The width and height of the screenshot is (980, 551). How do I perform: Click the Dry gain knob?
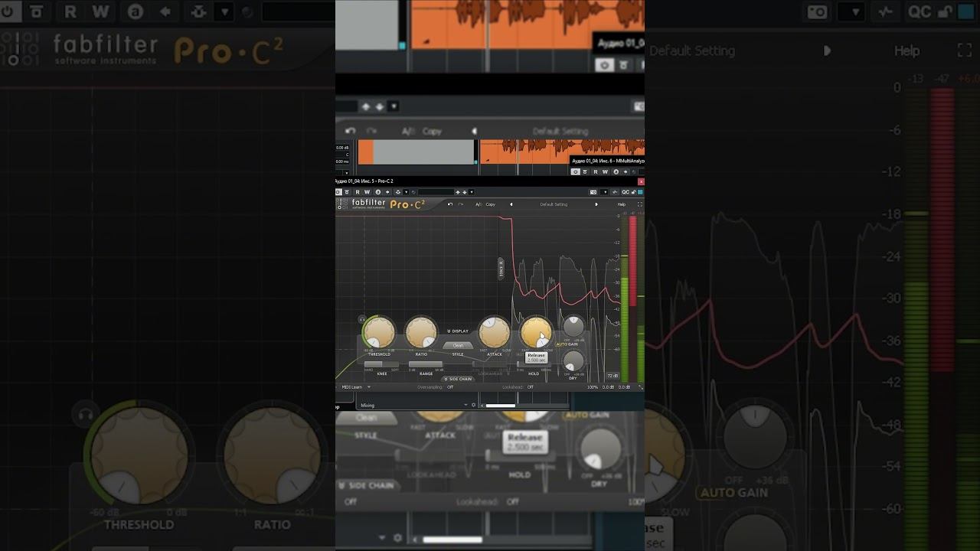click(x=573, y=361)
